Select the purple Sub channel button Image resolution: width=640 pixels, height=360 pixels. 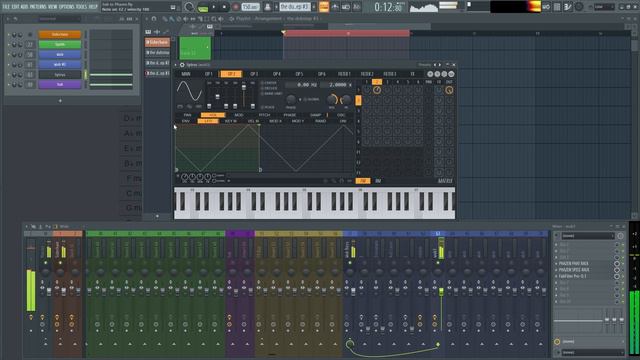(x=60, y=84)
